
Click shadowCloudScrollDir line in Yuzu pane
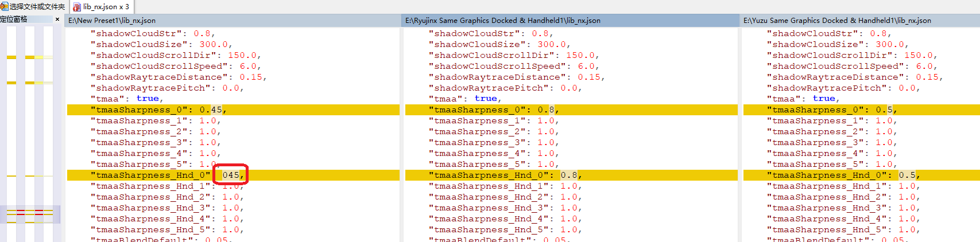point(852,55)
